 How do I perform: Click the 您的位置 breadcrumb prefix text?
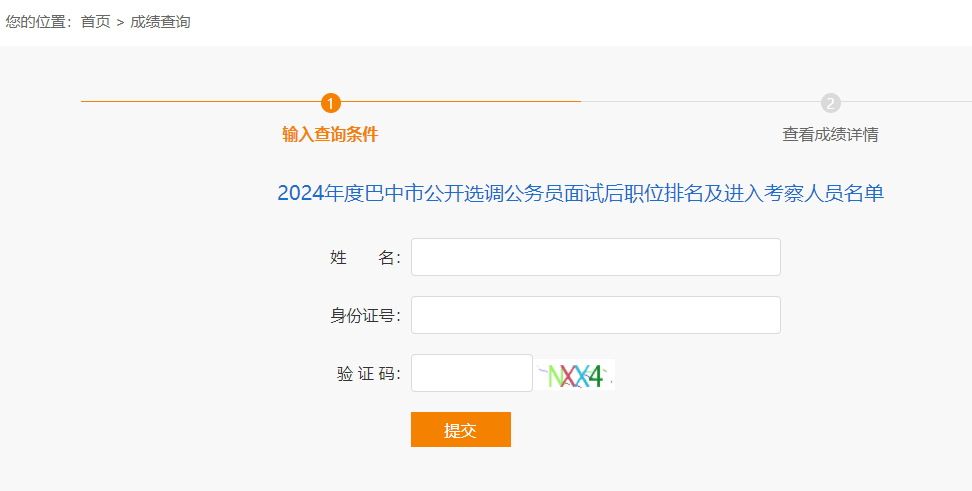(x=38, y=22)
